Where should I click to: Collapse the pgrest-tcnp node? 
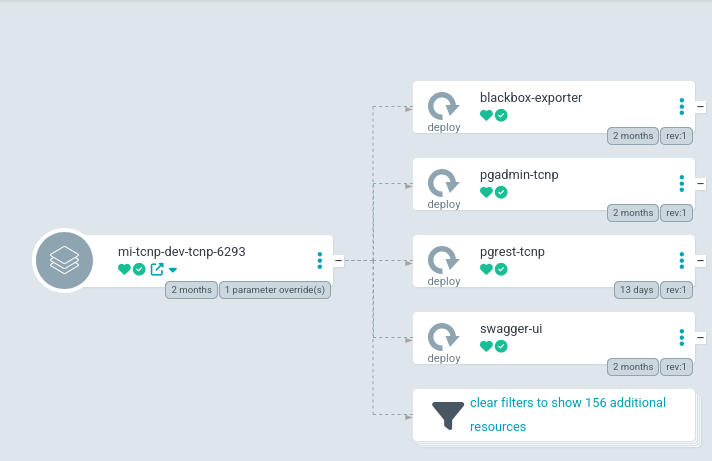(700, 260)
